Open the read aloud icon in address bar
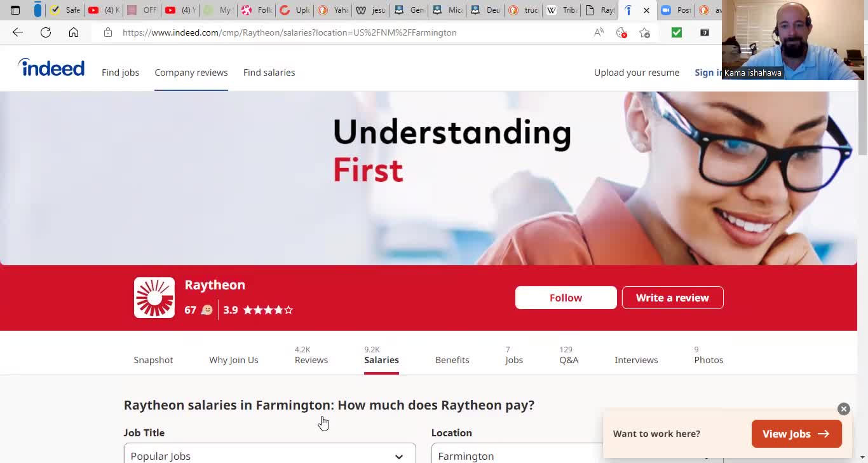Viewport: 868px width, 463px height. [599, 32]
